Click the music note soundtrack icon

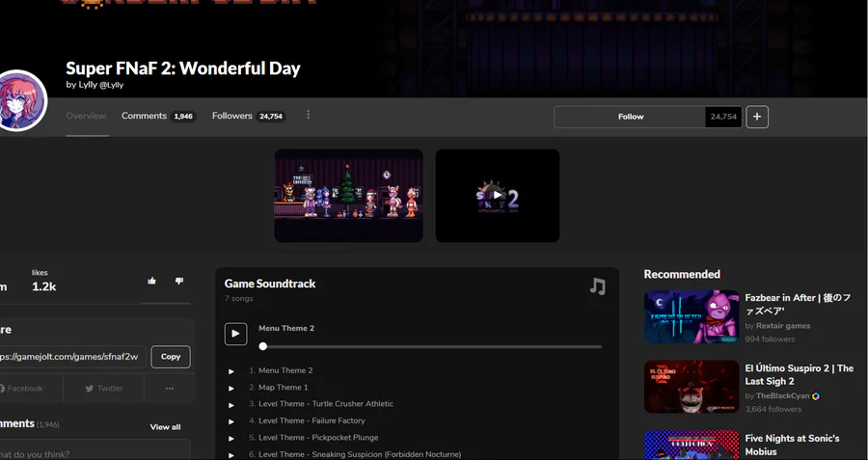click(x=598, y=286)
